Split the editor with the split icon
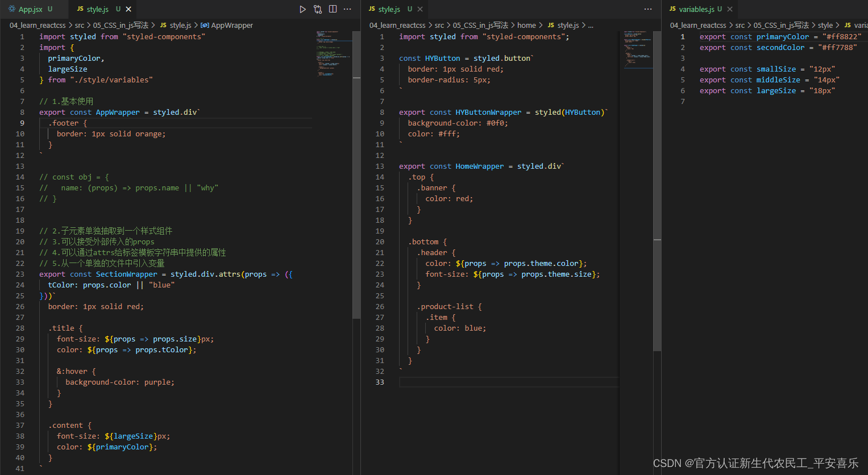 pyautogui.click(x=333, y=9)
